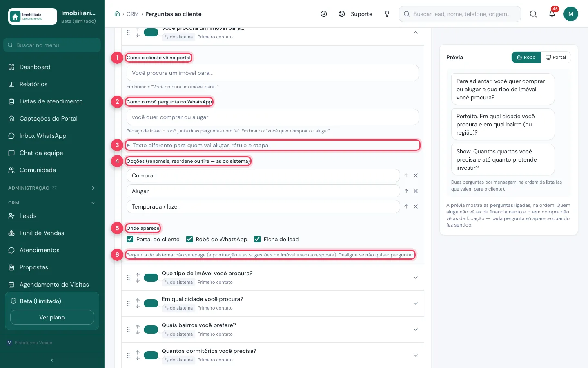Disable the 'Que tipo de imóvel você procura?' switch
The height and width of the screenshot is (368, 588).
coord(151,278)
